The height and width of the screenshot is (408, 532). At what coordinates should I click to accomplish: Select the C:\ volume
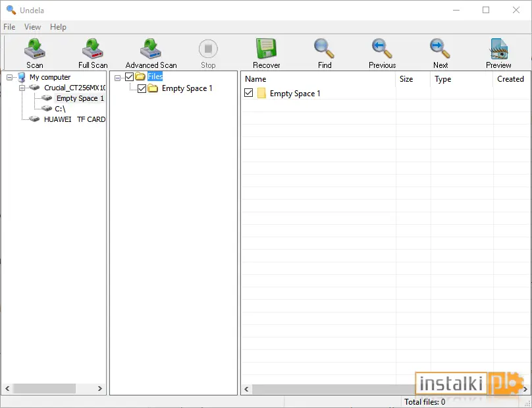[60, 109]
